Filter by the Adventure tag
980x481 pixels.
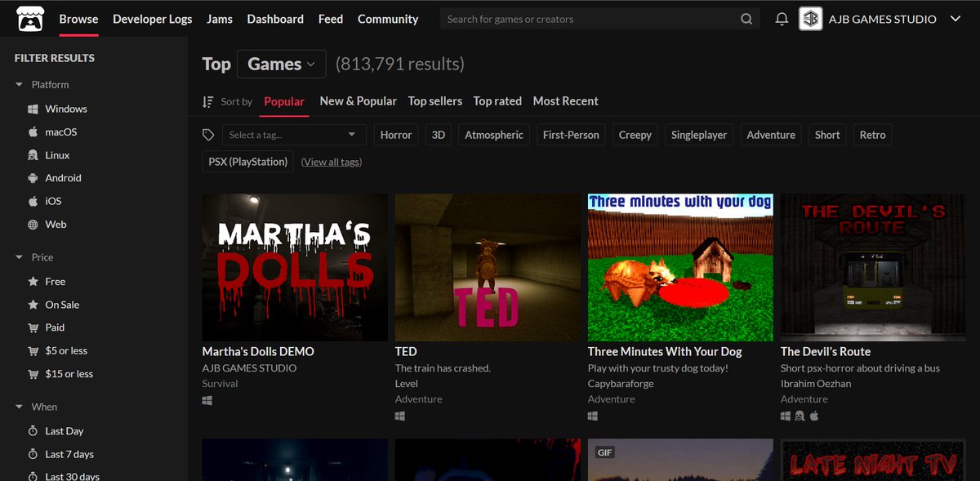[771, 135]
